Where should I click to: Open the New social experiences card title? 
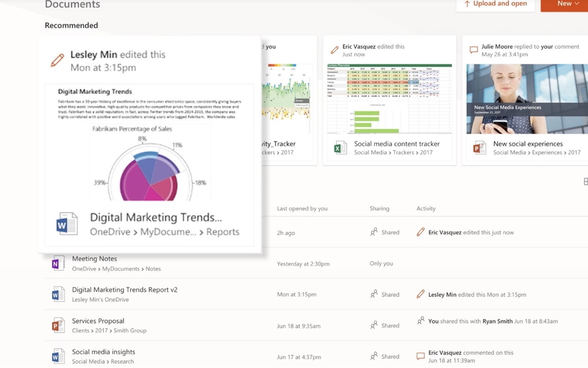528,144
